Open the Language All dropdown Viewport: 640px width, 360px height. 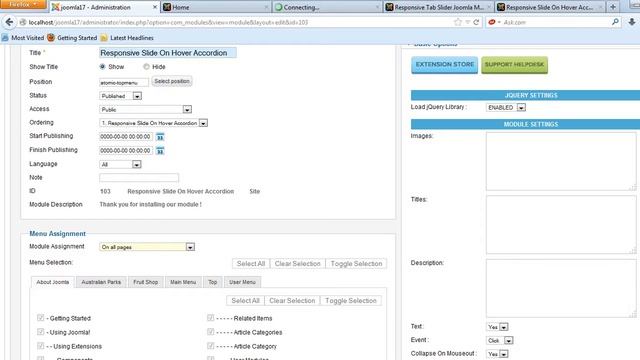pos(120,164)
